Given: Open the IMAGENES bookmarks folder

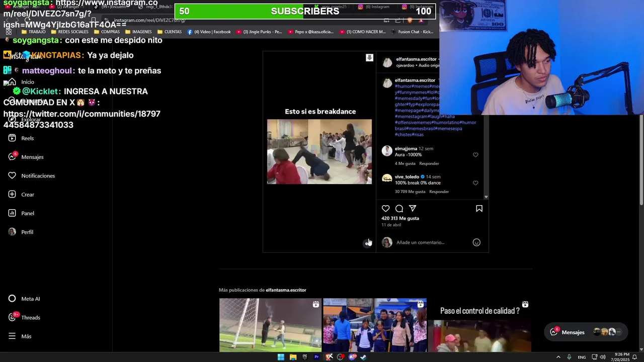Looking at the screenshot, I should coord(138,32).
